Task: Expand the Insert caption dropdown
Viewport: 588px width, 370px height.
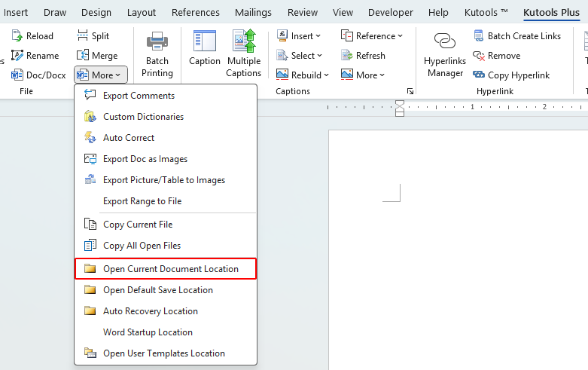Action: 299,36
